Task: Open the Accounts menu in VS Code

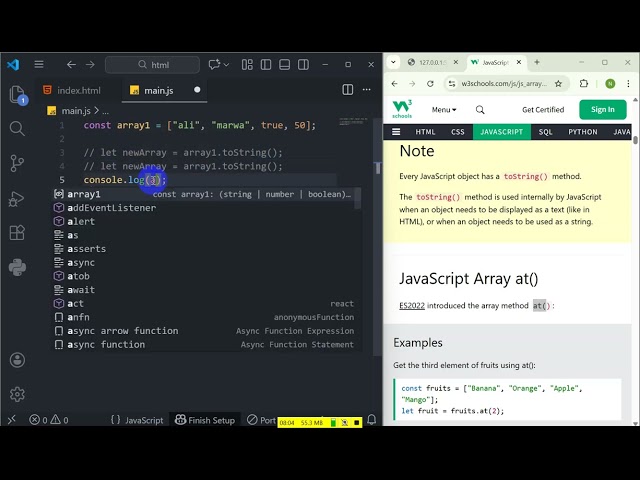Action: (x=17, y=360)
